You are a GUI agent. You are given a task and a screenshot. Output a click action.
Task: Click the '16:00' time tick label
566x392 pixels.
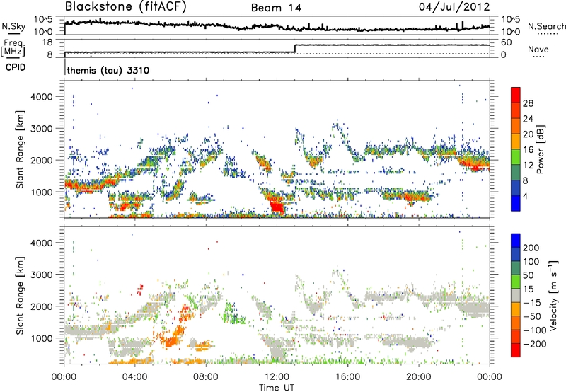tap(347, 377)
